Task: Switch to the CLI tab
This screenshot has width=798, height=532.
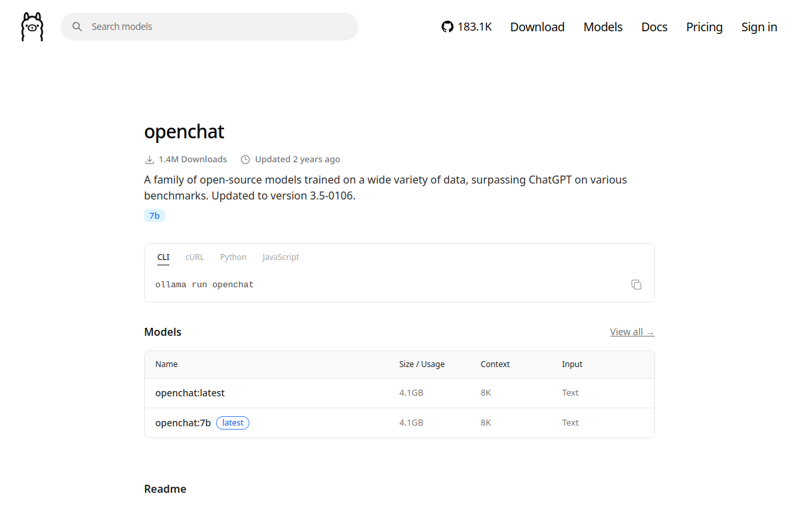Action: (164, 257)
